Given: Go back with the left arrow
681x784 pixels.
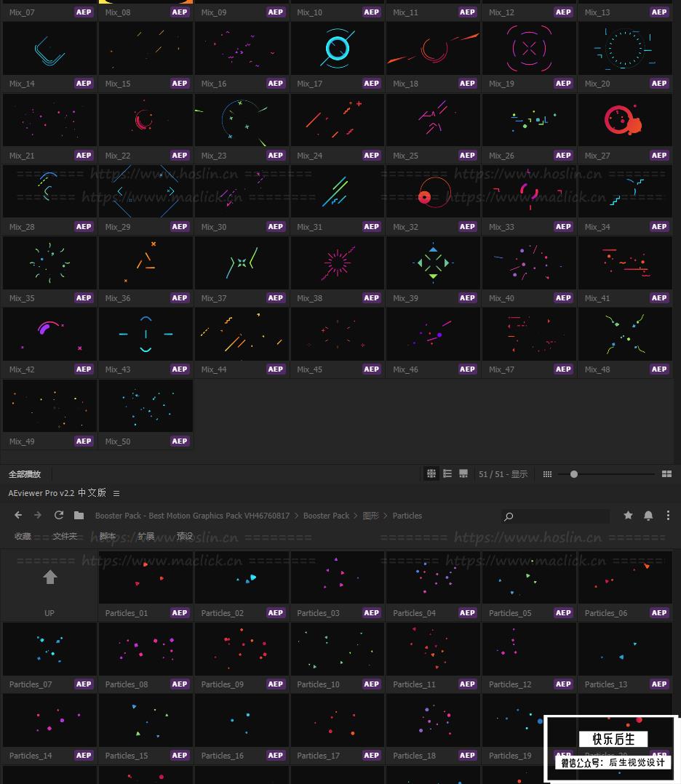Looking at the screenshot, I should pos(18,515).
